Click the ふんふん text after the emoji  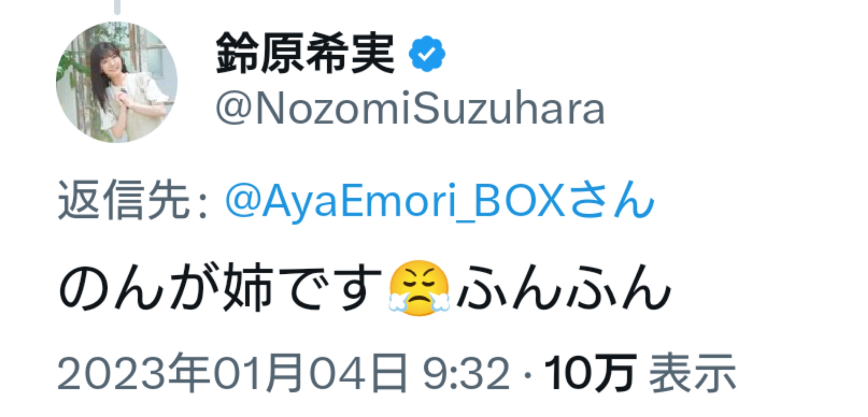pyautogui.click(x=563, y=287)
